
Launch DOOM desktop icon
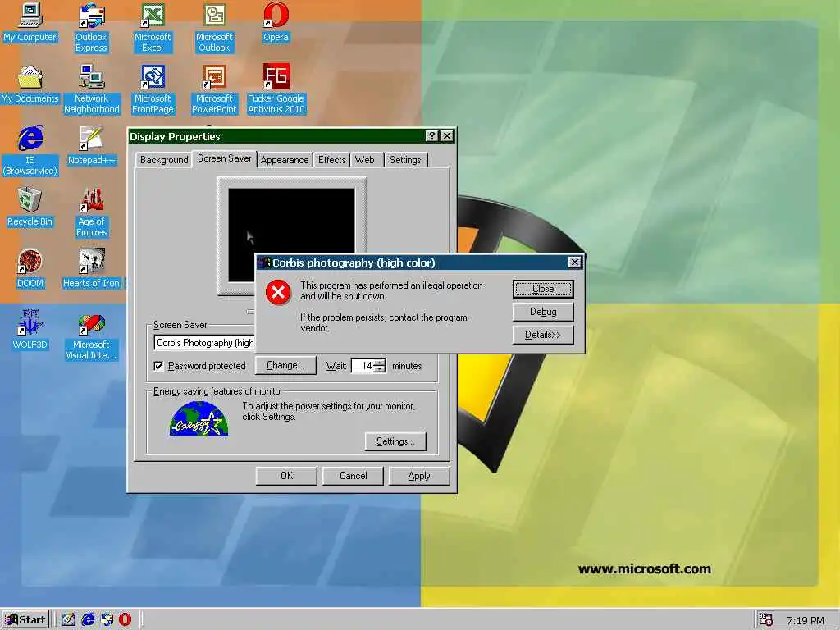coord(30,268)
